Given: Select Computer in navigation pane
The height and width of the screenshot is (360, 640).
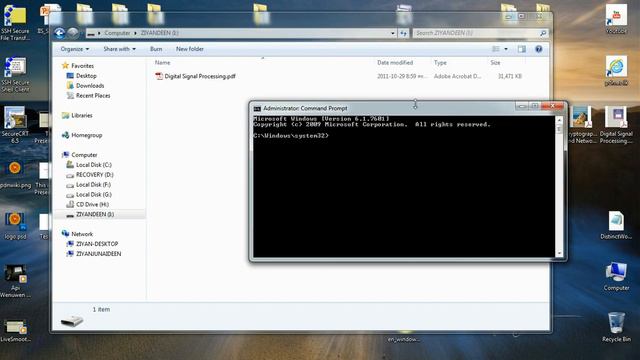Looking at the screenshot, I should [x=84, y=155].
